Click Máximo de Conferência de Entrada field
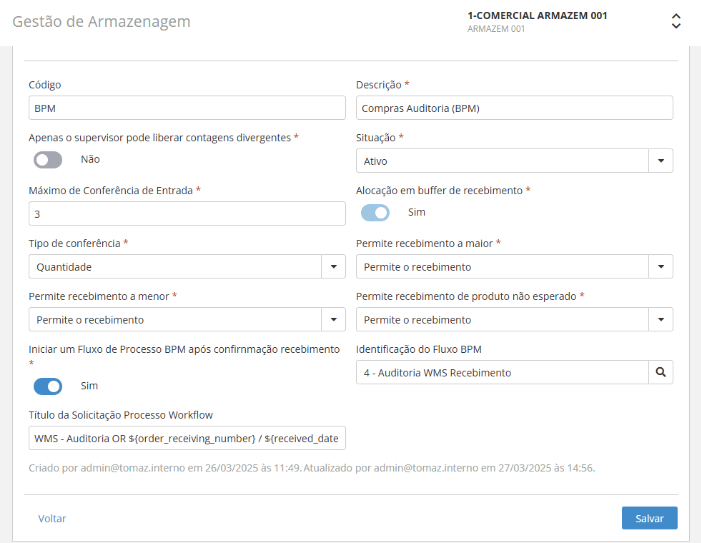 click(x=186, y=214)
